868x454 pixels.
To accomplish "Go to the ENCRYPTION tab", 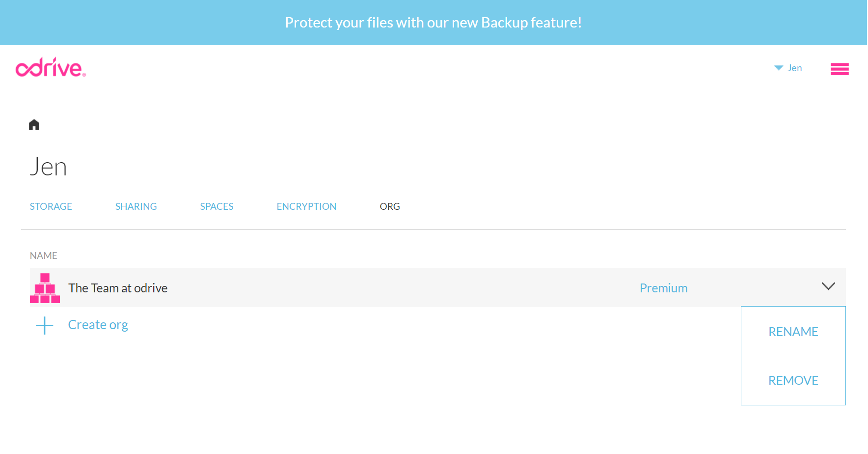I will [306, 207].
